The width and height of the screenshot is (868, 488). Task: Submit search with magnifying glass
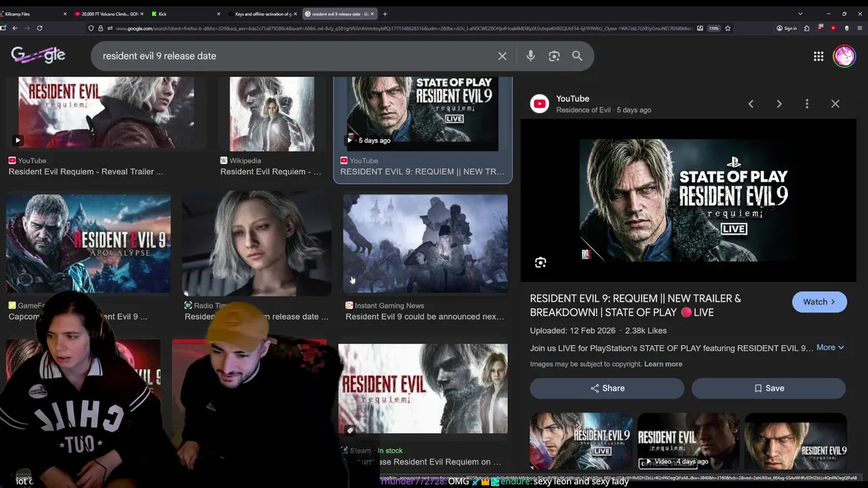(x=577, y=56)
